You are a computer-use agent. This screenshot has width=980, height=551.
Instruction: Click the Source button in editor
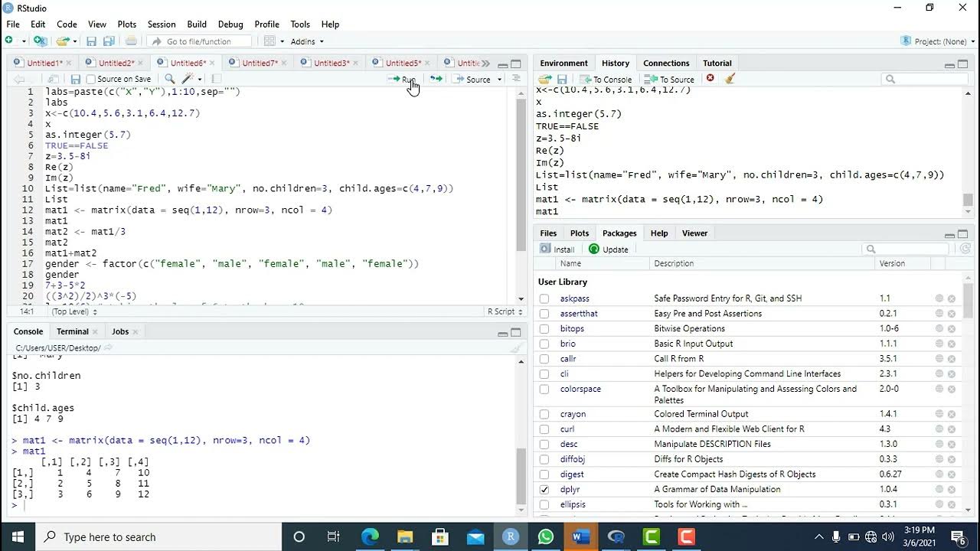pyautogui.click(x=472, y=79)
